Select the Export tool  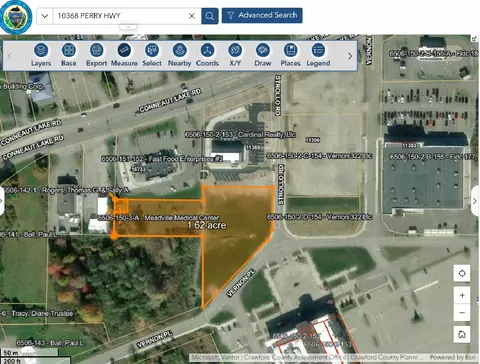pyautogui.click(x=96, y=55)
